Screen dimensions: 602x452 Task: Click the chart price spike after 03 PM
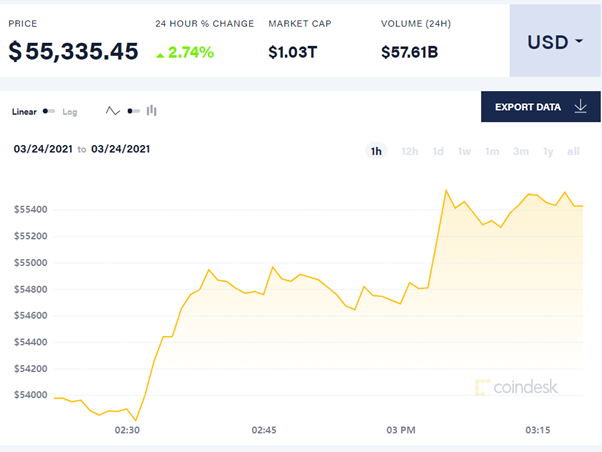[445, 190]
